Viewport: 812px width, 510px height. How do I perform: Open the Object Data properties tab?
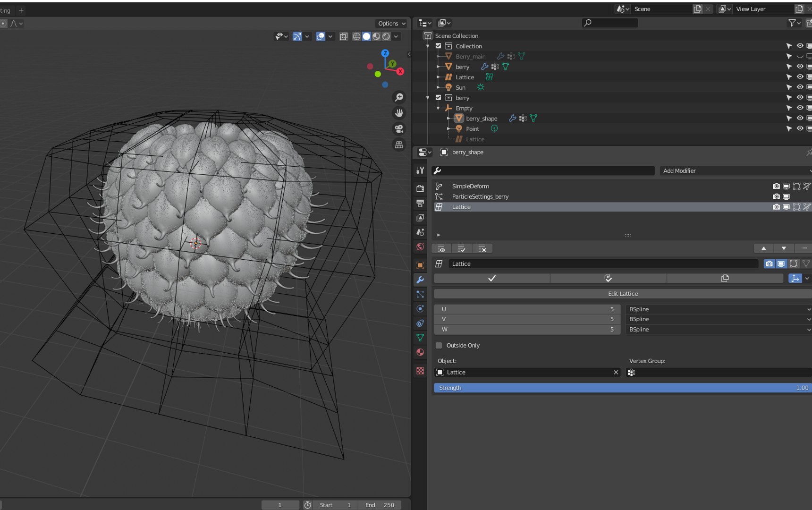[x=420, y=338]
